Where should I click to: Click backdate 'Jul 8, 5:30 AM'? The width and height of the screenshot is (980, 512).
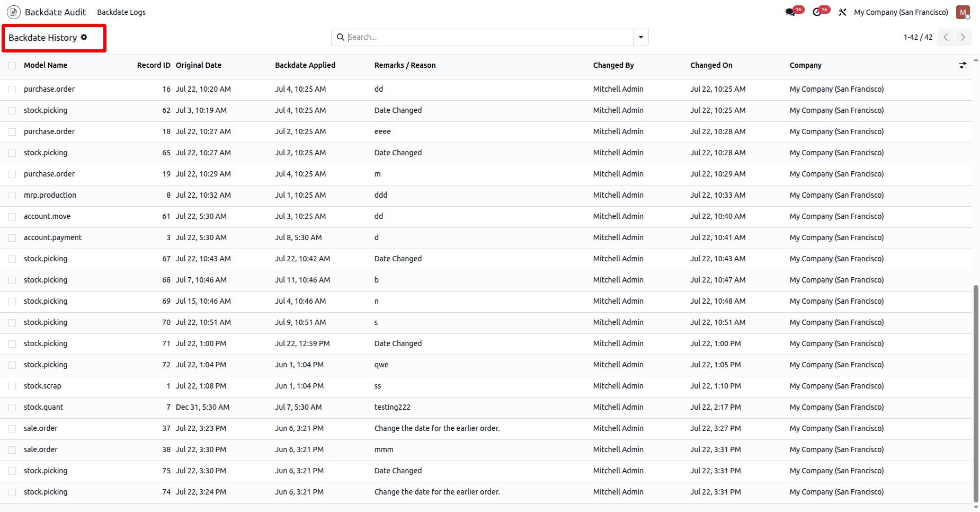298,237
